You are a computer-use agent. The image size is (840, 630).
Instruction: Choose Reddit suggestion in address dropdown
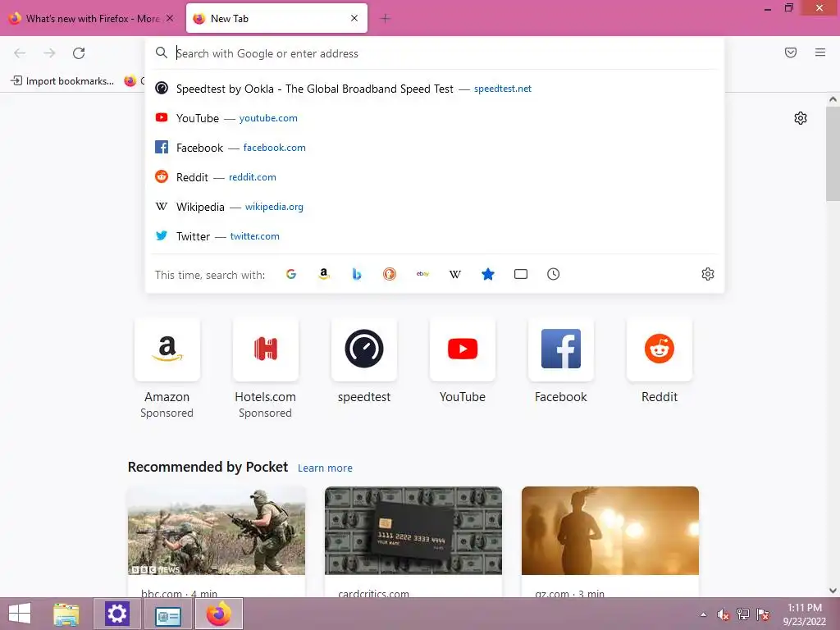pyautogui.click(x=435, y=177)
